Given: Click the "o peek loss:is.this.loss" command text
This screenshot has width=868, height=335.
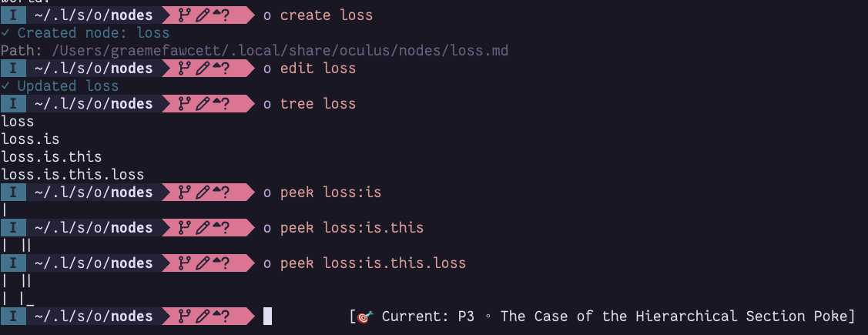Looking at the screenshot, I should 364,263.
